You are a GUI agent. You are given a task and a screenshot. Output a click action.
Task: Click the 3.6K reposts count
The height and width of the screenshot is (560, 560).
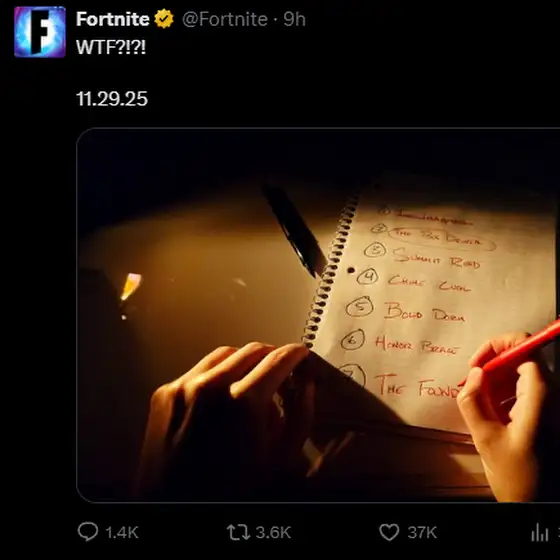pos(273,532)
